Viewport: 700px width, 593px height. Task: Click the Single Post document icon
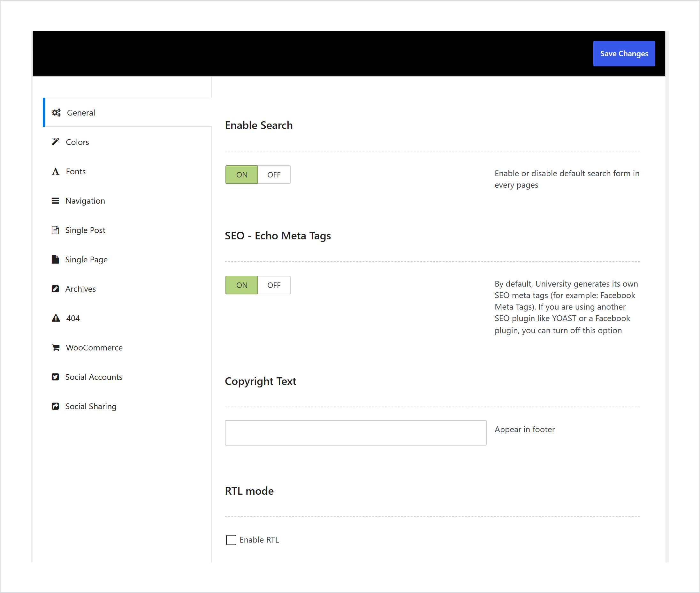click(x=55, y=230)
